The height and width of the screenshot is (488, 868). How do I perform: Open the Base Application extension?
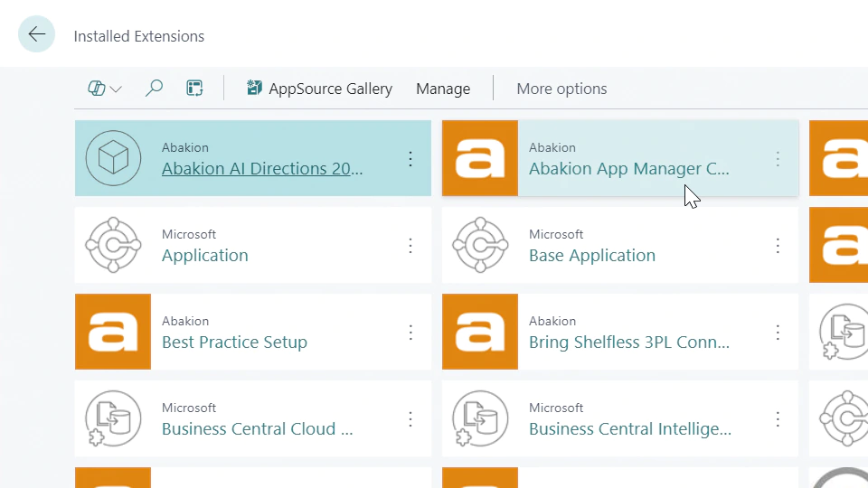click(x=591, y=255)
